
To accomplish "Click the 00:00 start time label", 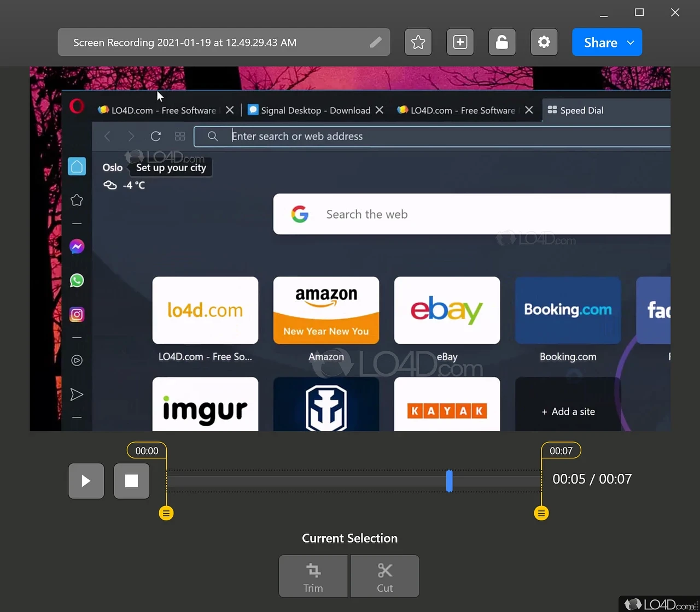I will (147, 451).
